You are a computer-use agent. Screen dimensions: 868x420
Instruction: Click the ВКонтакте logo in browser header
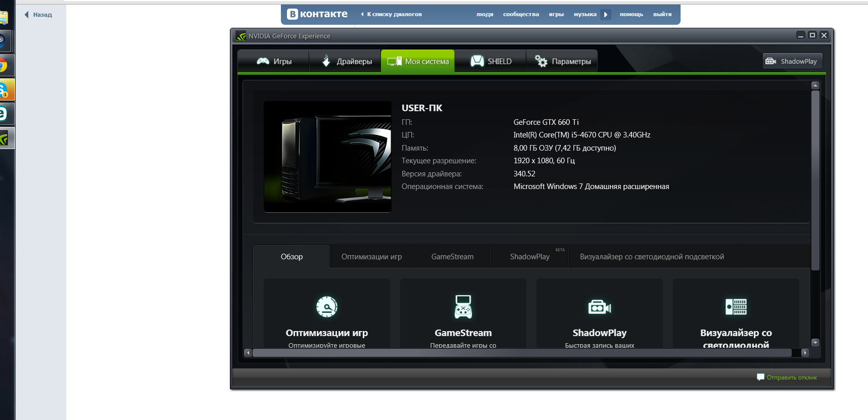coord(317,14)
